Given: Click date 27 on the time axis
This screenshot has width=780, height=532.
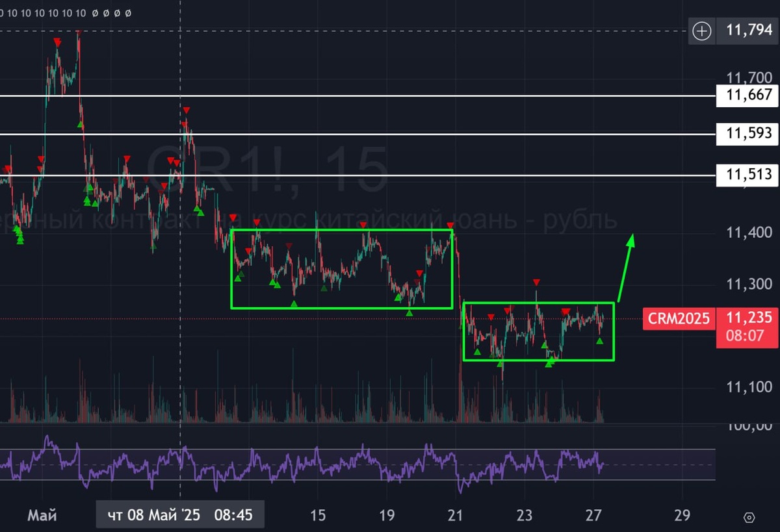Looking at the screenshot, I should (x=594, y=516).
